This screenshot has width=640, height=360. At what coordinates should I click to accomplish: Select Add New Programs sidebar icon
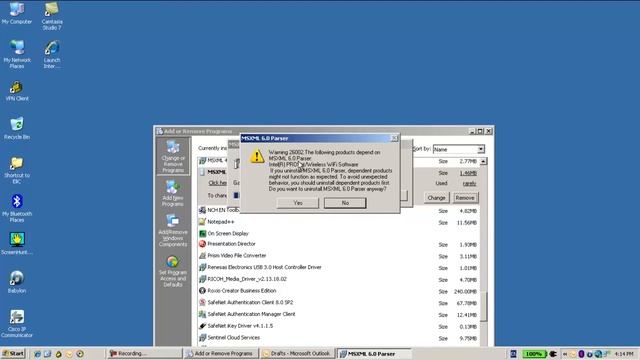click(173, 193)
